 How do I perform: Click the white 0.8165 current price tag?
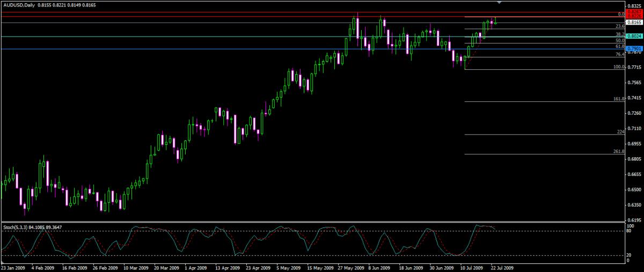[634, 23]
